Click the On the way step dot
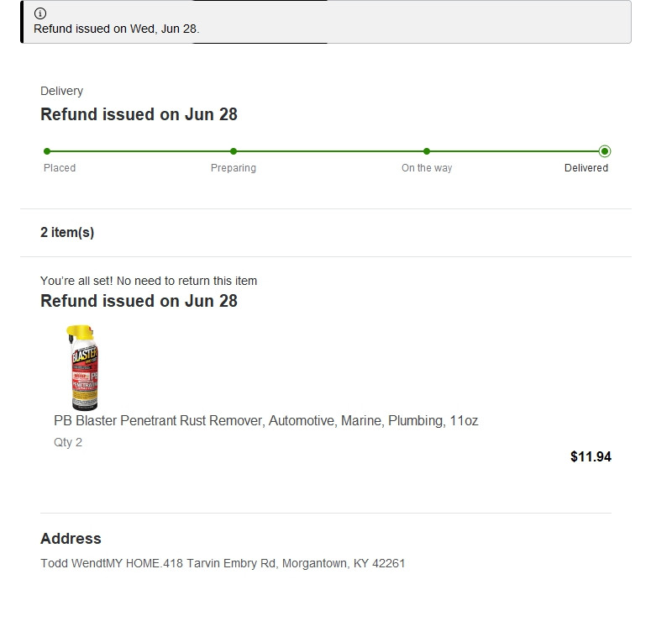The height and width of the screenshot is (627, 672). [x=427, y=151]
